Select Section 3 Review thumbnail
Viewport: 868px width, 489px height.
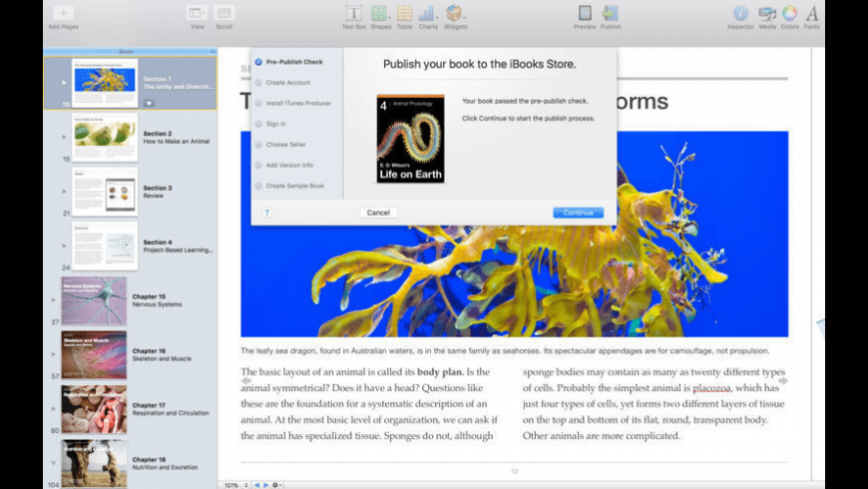[x=105, y=192]
